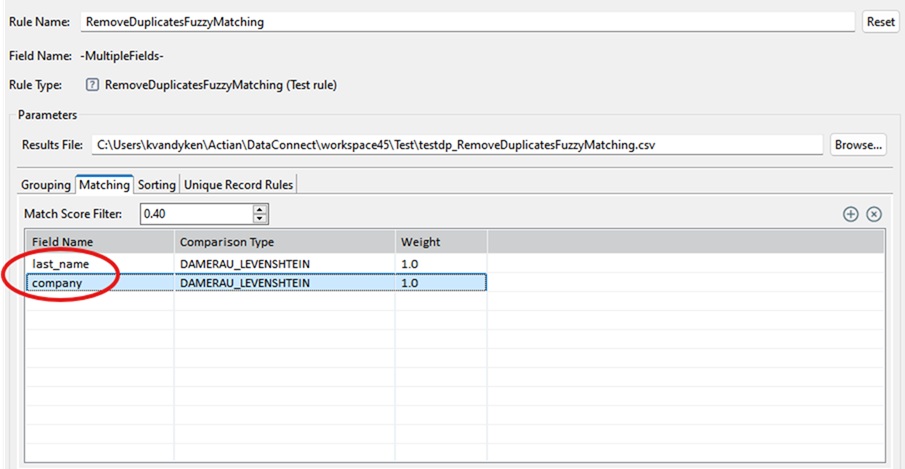
Task: Click the Match Score Filter value box
Action: [195, 214]
